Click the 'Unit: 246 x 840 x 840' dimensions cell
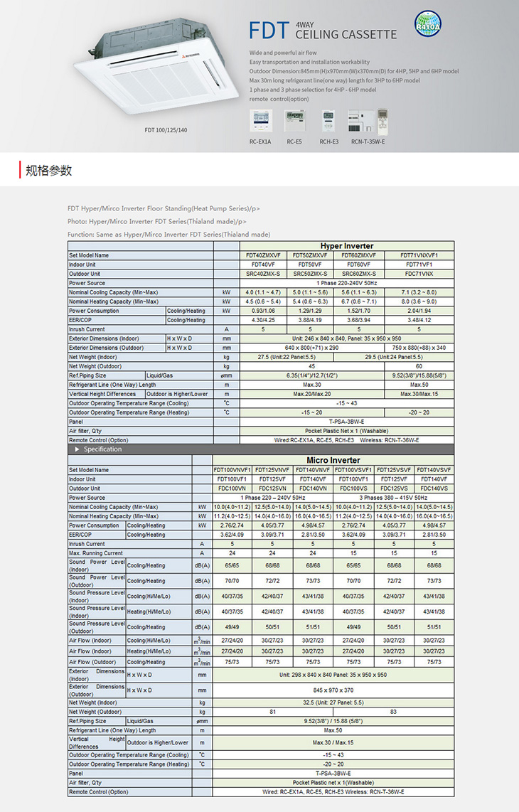Screen dimensions: 519x812 pos(346,338)
